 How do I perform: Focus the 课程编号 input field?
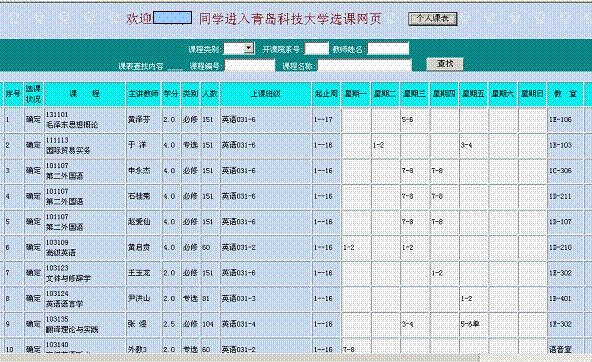click(250, 66)
